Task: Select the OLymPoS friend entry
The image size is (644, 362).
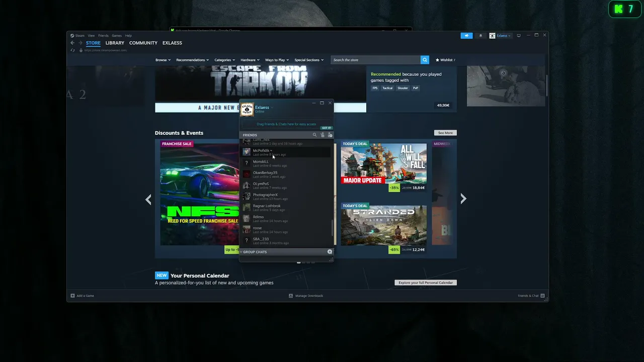Action: point(286,185)
